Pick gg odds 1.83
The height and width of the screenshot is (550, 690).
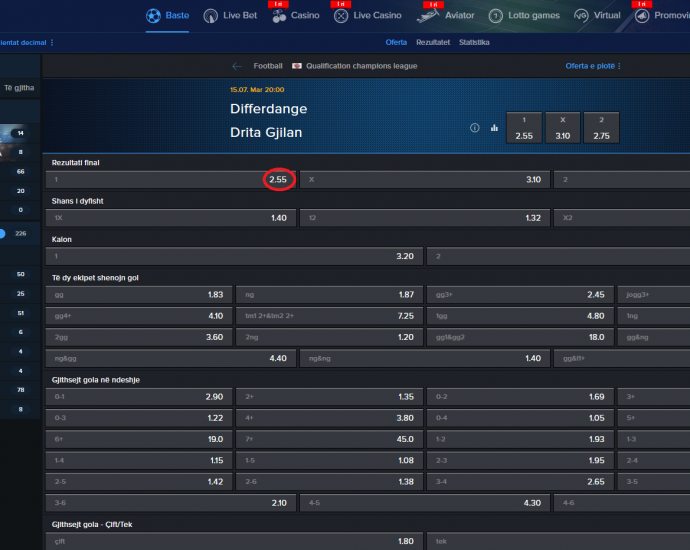click(x=139, y=295)
